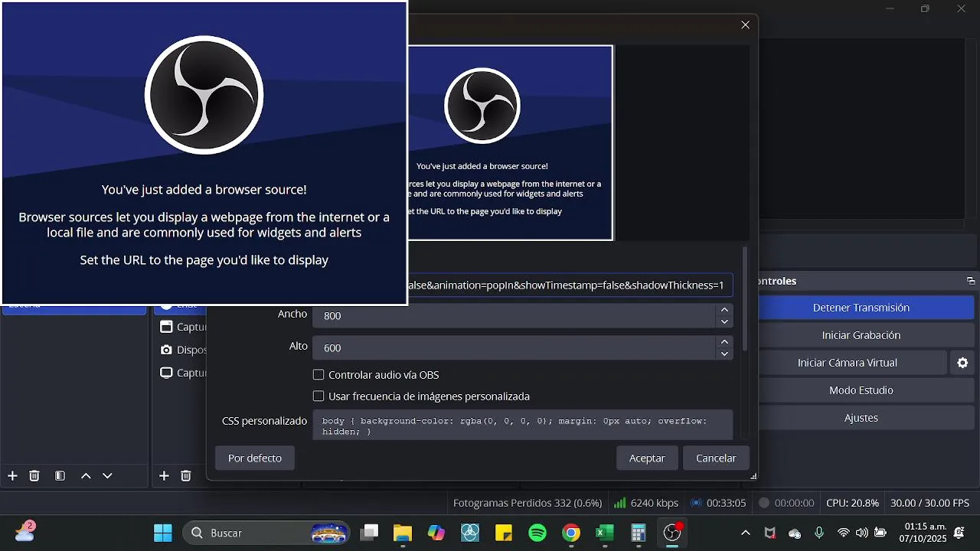Start recording with Iniciar Grabación
Screen dimensions: 980x551
861,335
